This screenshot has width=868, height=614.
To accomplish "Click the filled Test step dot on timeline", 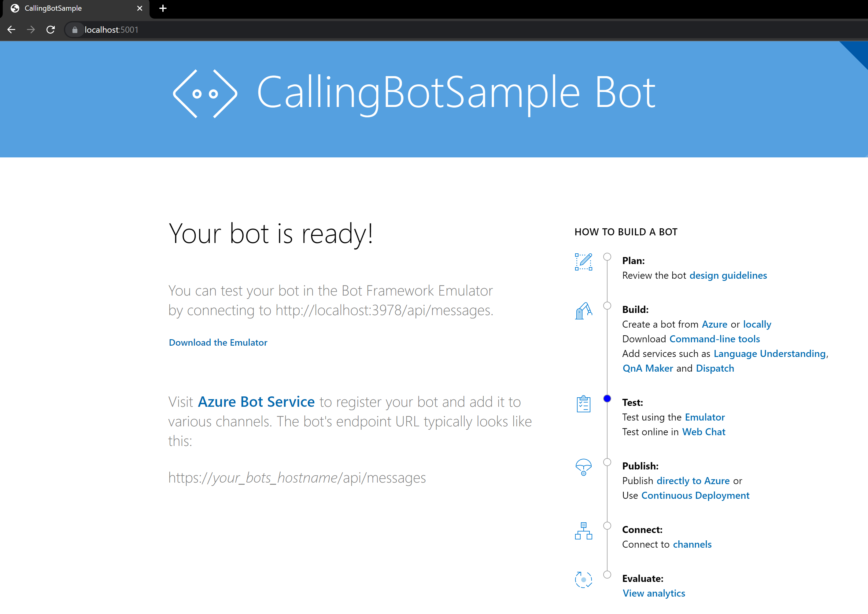I will click(x=608, y=398).
